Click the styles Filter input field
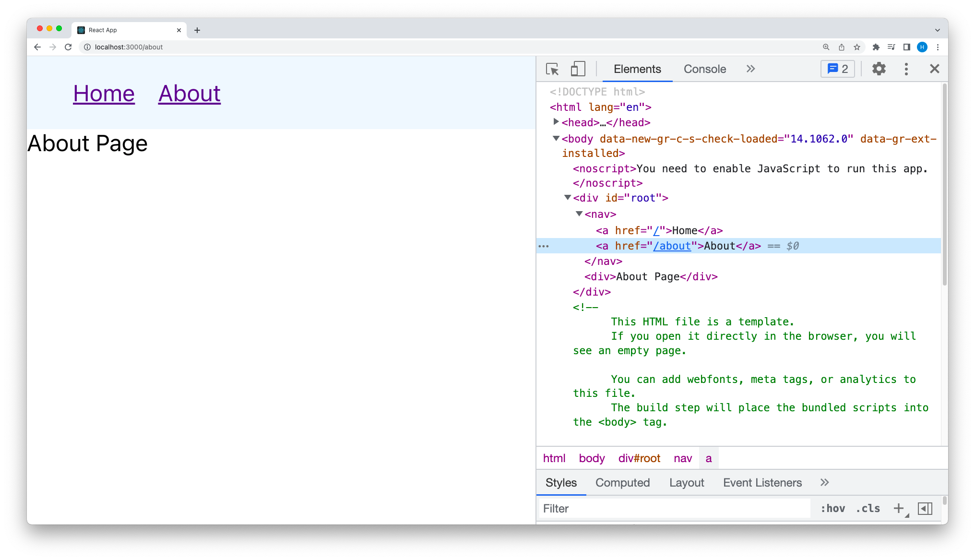 [x=674, y=509]
